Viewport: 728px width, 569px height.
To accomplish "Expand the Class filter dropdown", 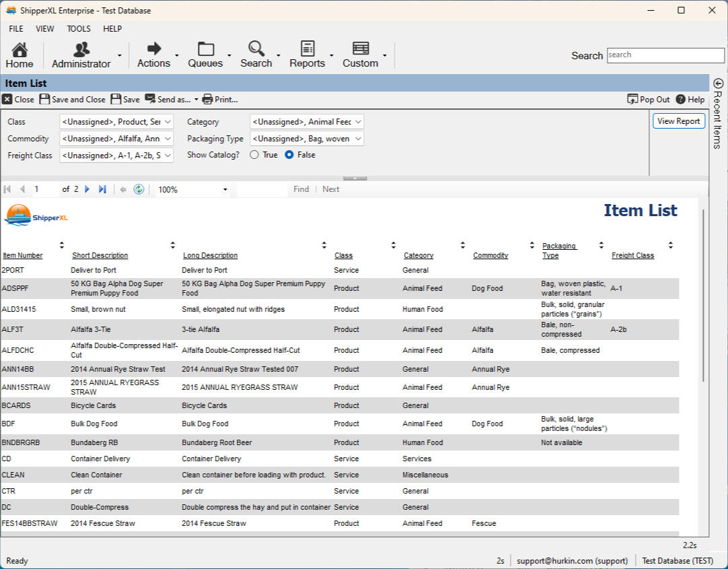I will 168,122.
